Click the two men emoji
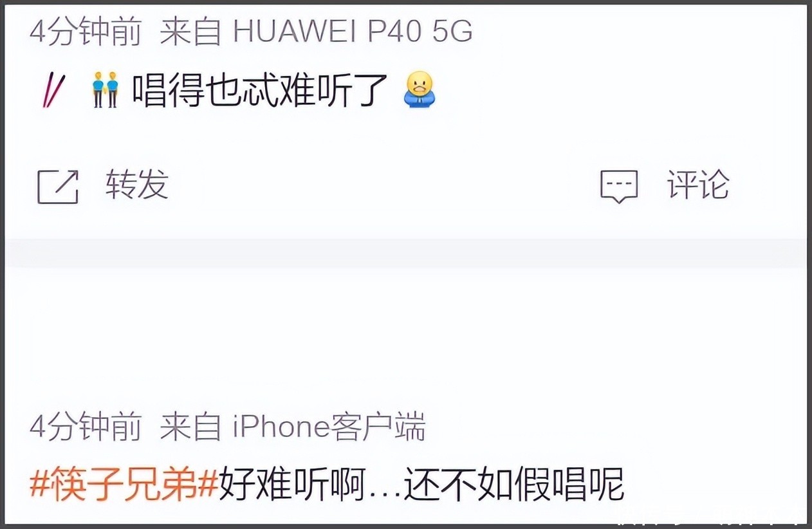 (x=106, y=90)
